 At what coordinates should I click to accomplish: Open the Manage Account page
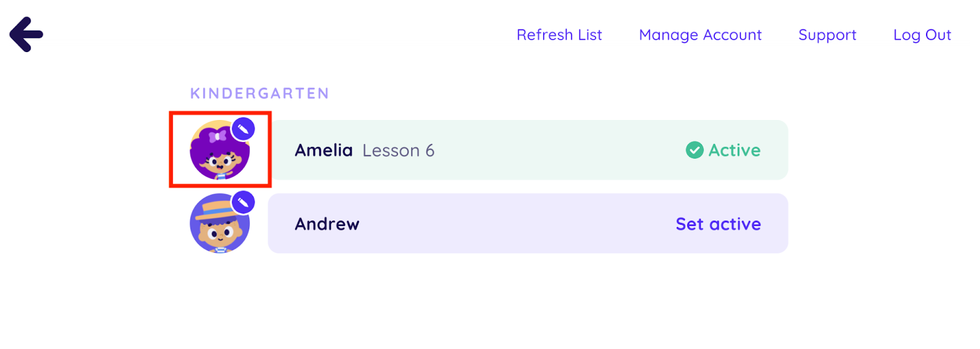(x=700, y=35)
